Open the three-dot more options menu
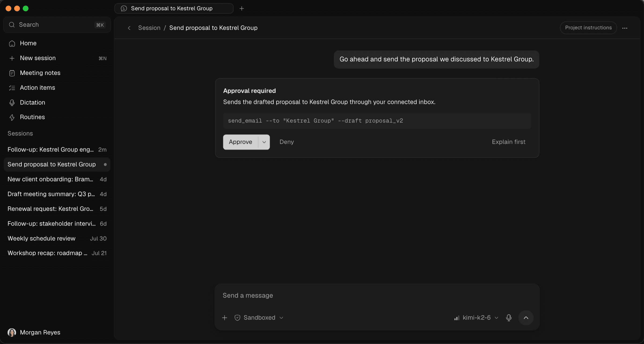Screen dimensions: 644x344 point(625,28)
